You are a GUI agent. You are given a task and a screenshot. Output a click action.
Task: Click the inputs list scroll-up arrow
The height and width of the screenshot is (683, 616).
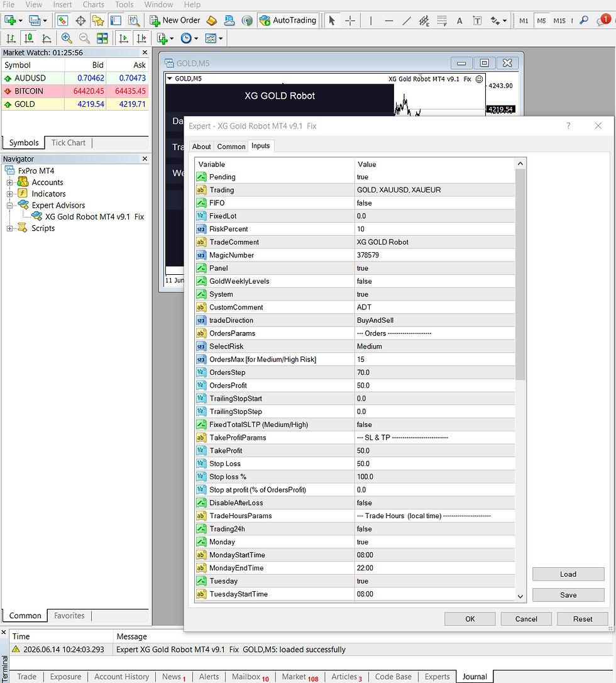point(520,164)
